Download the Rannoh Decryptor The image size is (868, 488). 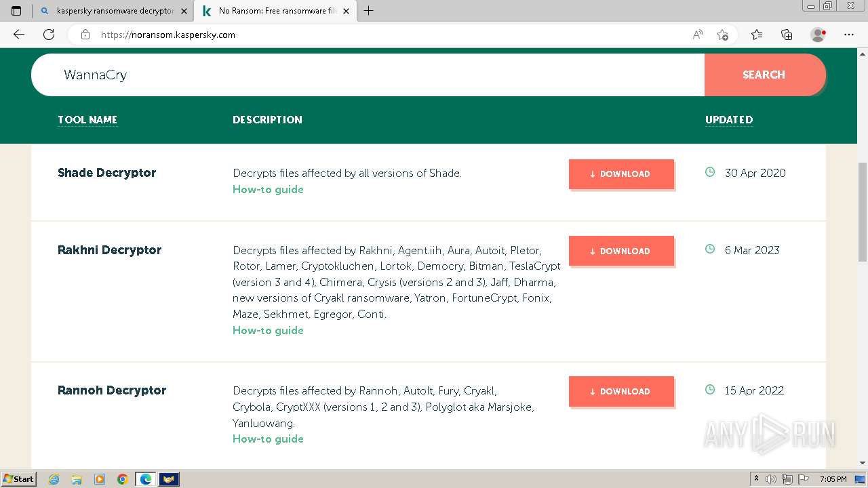point(621,391)
